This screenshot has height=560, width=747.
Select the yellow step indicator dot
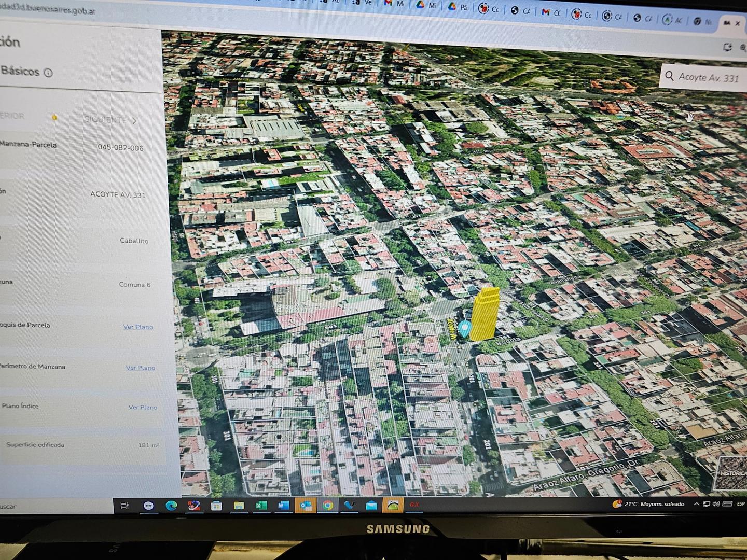54,118
